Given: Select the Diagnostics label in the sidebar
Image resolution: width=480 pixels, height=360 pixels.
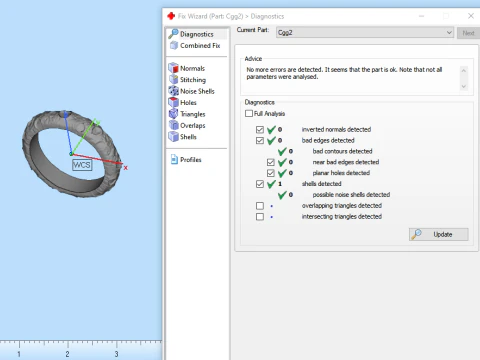Looking at the screenshot, I should click(197, 34).
